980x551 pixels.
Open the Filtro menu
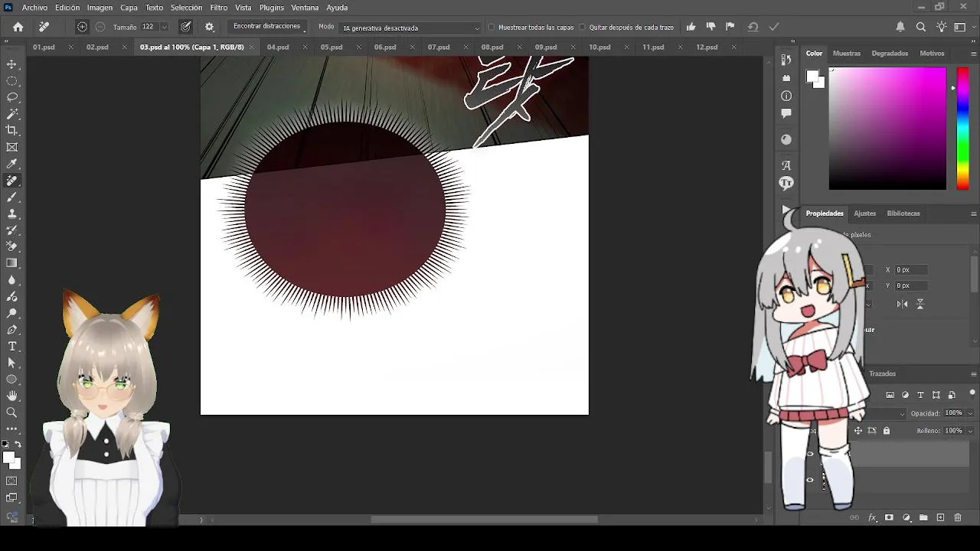pyautogui.click(x=219, y=8)
